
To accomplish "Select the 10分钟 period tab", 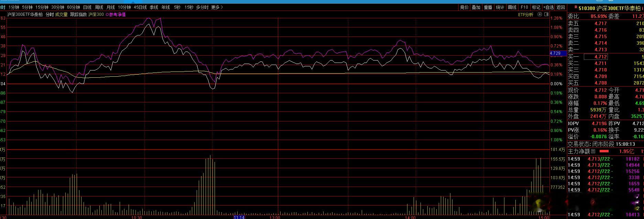I will tap(124, 7).
